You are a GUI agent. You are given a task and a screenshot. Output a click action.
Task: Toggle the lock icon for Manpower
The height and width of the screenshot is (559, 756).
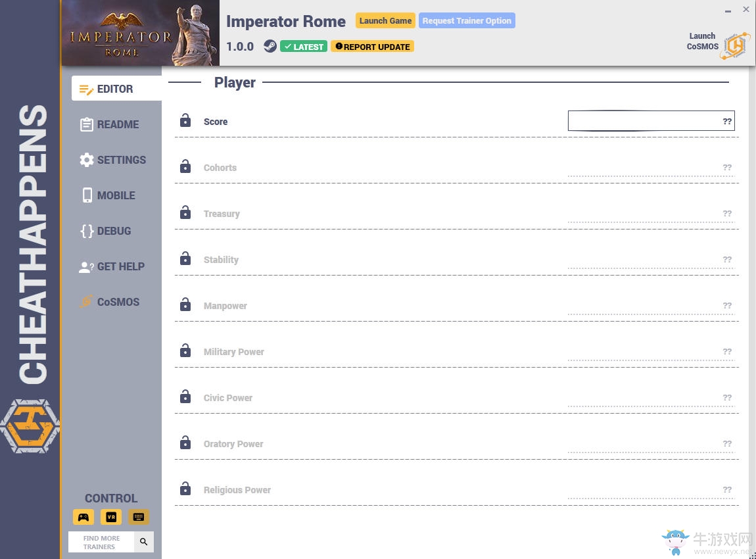pyautogui.click(x=185, y=305)
